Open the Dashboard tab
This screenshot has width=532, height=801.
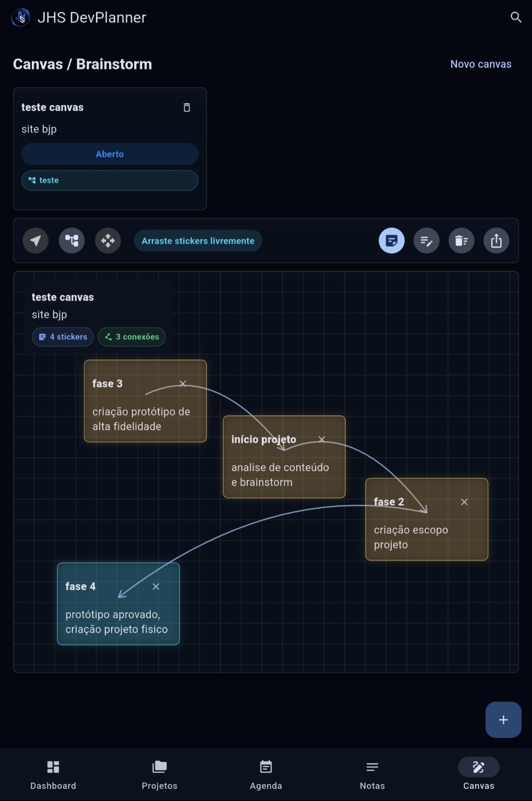pos(53,775)
